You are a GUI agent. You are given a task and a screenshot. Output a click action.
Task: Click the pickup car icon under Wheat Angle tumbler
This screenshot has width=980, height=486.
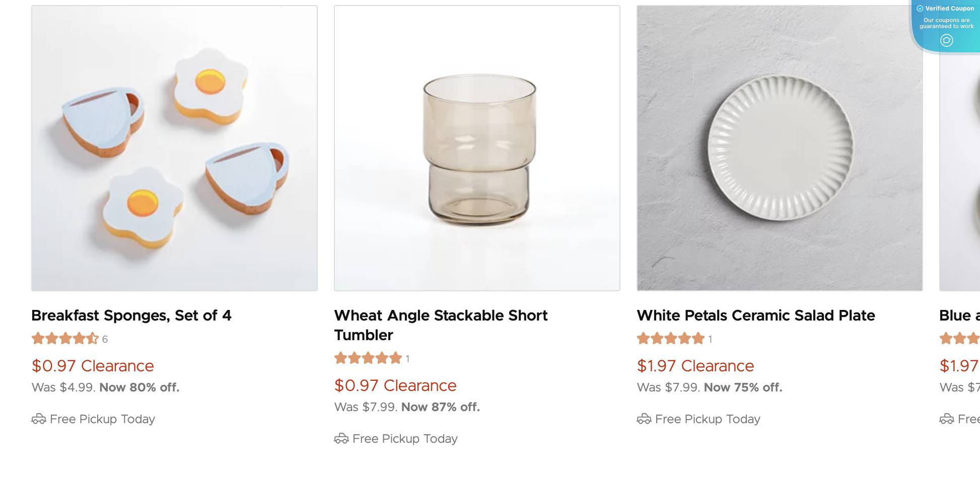coord(341,439)
